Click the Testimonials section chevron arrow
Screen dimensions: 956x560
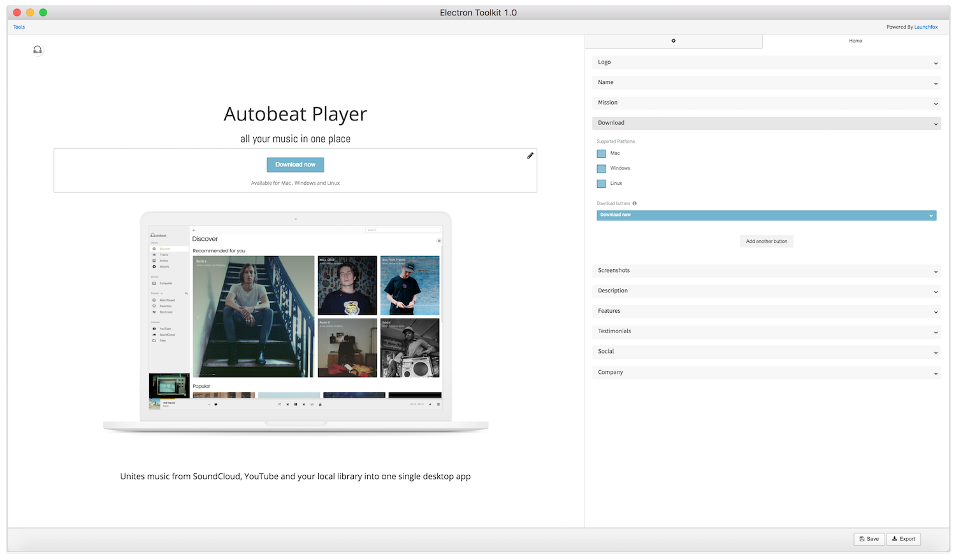(x=936, y=332)
